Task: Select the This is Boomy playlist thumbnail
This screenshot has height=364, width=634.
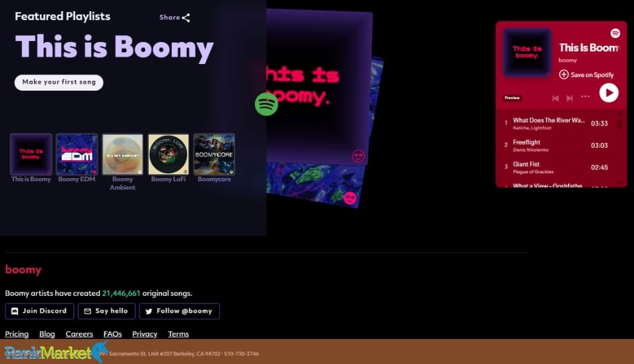Action: [x=31, y=154]
